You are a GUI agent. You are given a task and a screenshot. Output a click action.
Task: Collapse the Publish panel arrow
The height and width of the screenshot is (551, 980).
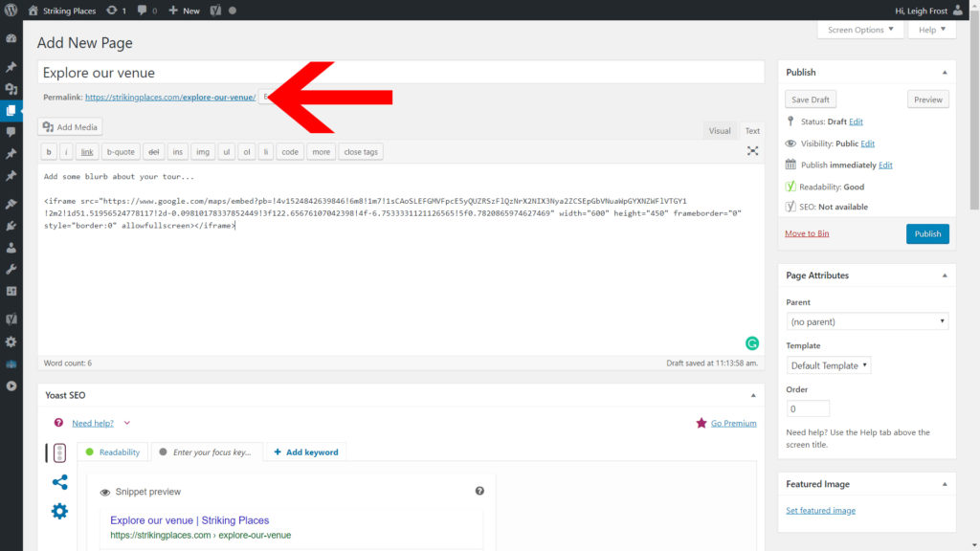coord(945,73)
